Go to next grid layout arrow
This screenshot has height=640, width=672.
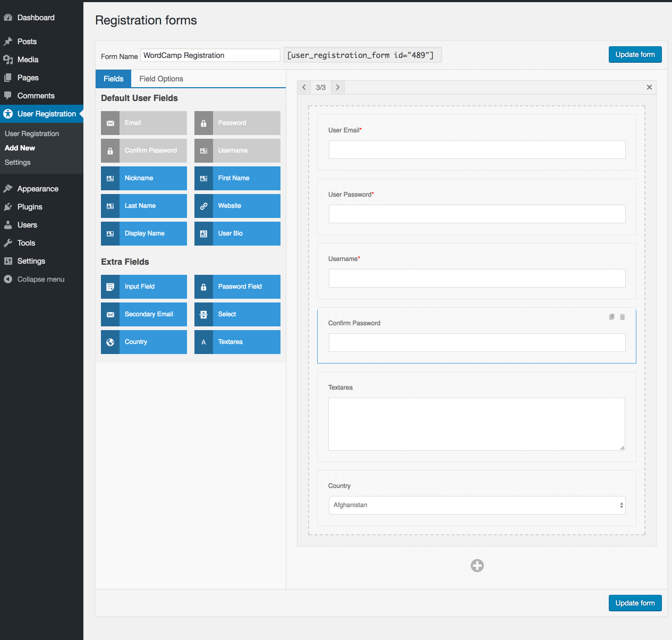pos(338,87)
